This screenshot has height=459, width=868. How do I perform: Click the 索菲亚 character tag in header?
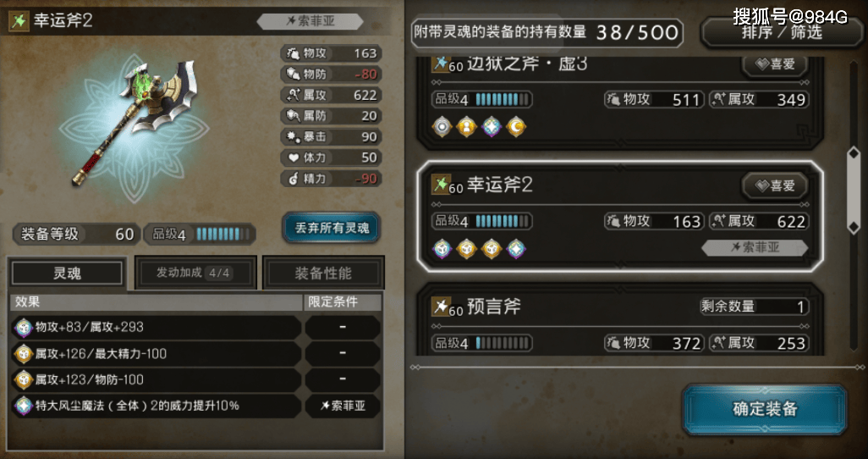point(310,22)
